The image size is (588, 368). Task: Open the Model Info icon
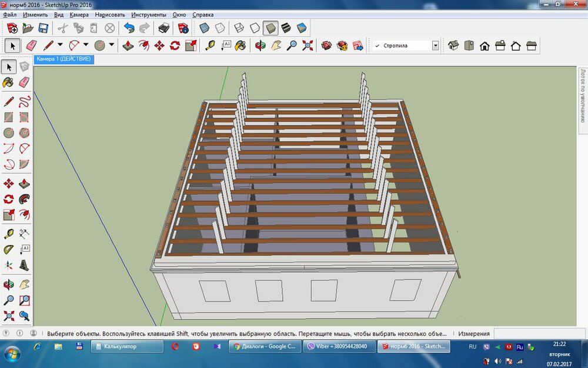[183, 28]
